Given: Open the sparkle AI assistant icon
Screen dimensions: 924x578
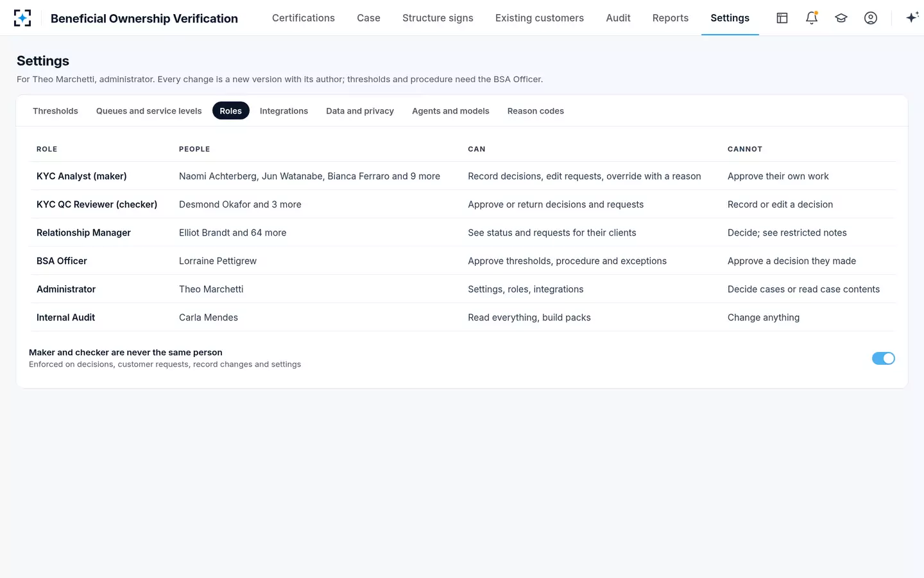Looking at the screenshot, I should [912, 18].
